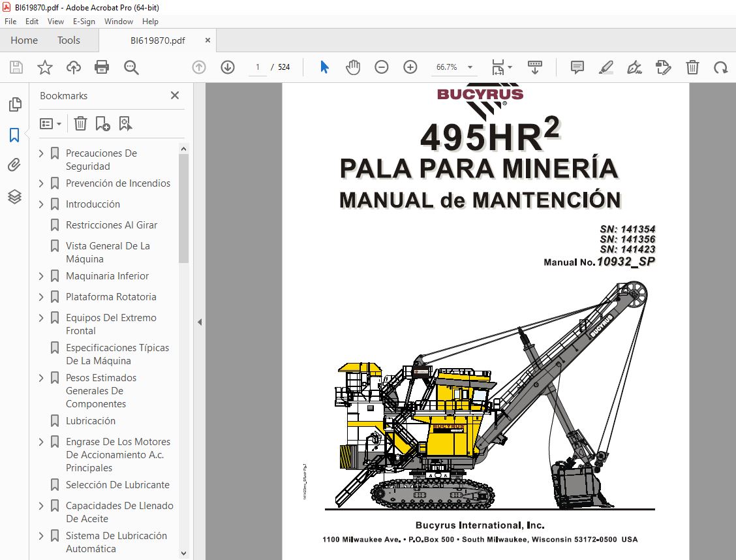Expand Capacidades De Llenado De Aceite
Viewport: 736px width, 560px height.
click(x=41, y=506)
